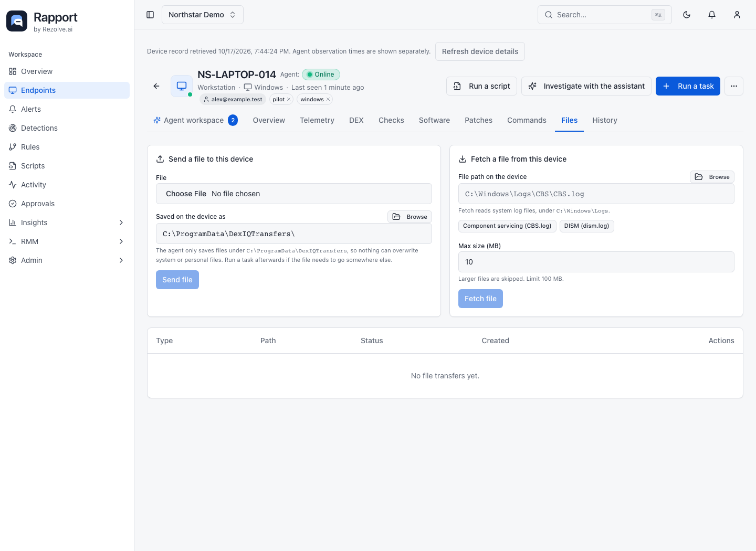Open the user account icon
The width and height of the screenshot is (756, 551).
737,15
